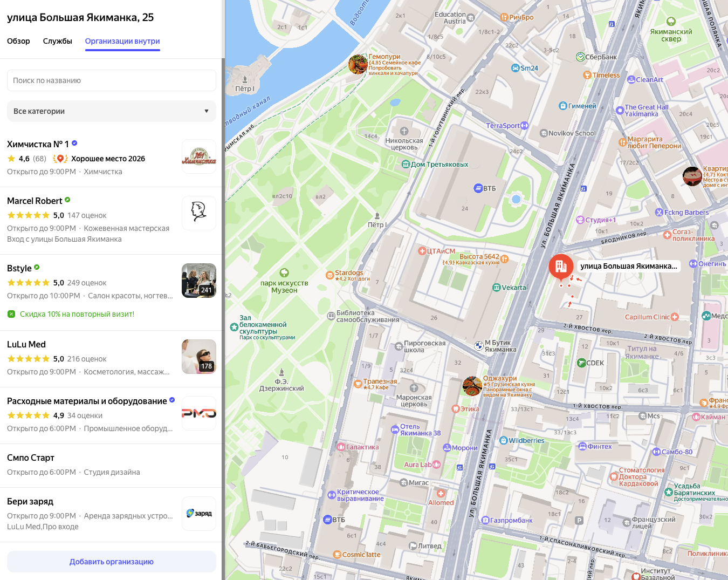
Task: Switch to the Обзор tab
Action: (18, 41)
